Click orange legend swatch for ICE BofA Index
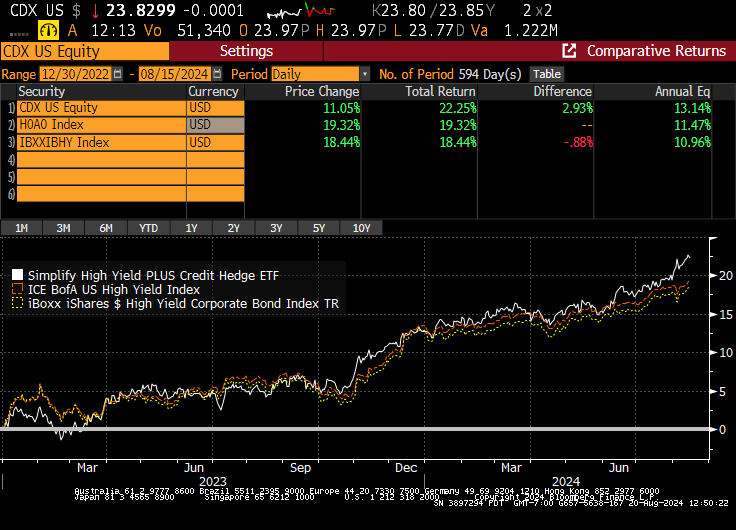Viewport: 736px width, 530px height. [17, 289]
